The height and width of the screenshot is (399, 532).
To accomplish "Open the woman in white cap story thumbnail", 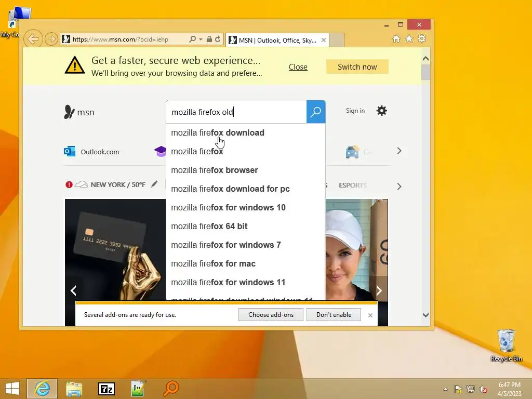I will tap(356, 249).
